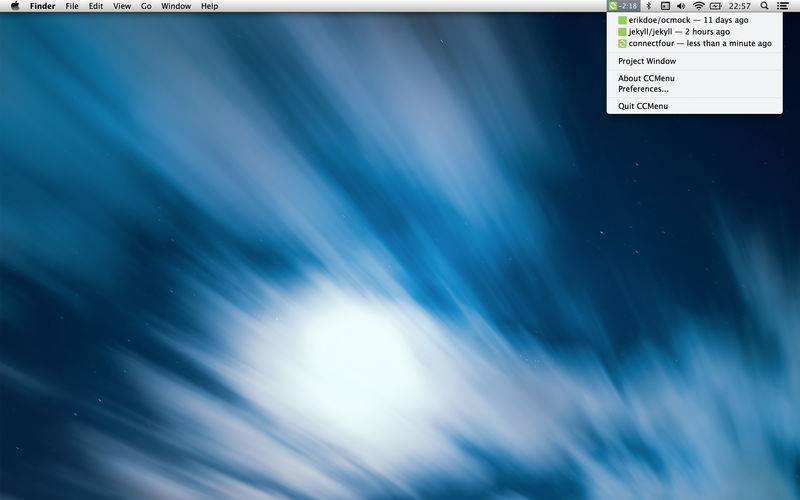Select the connectfour project entry

click(694, 43)
